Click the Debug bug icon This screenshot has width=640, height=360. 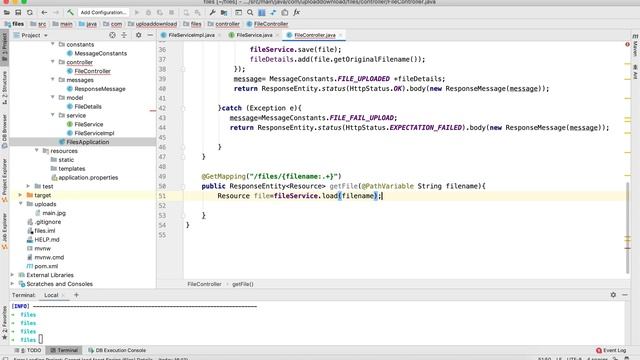(x=148, y=13)
